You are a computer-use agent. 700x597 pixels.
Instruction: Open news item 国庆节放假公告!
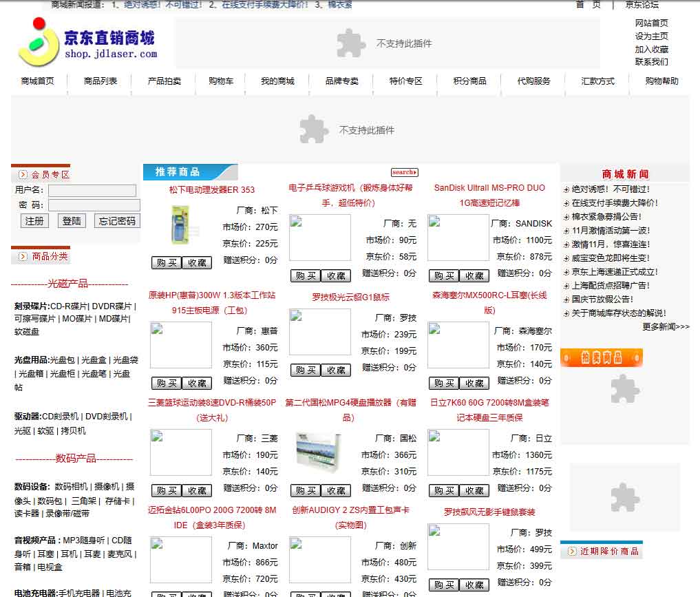click(x=602, y=300)
